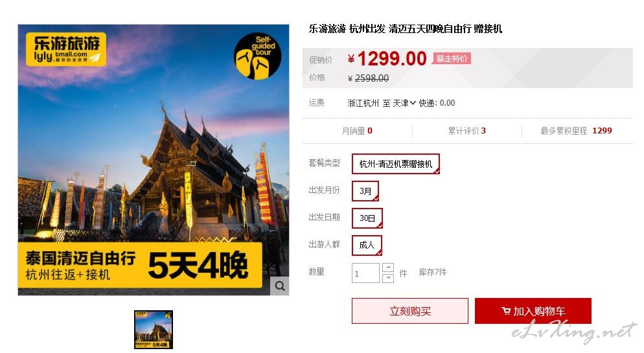The image size is (644, 353).
Task: Open the 累计评价 3 reviews tab
Action: point(467,131)
